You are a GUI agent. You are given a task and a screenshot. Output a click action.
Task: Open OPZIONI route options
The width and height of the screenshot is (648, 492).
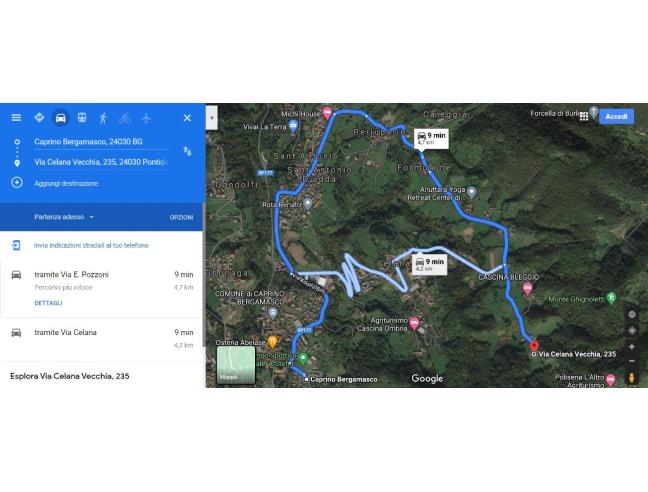coord(181,217)
